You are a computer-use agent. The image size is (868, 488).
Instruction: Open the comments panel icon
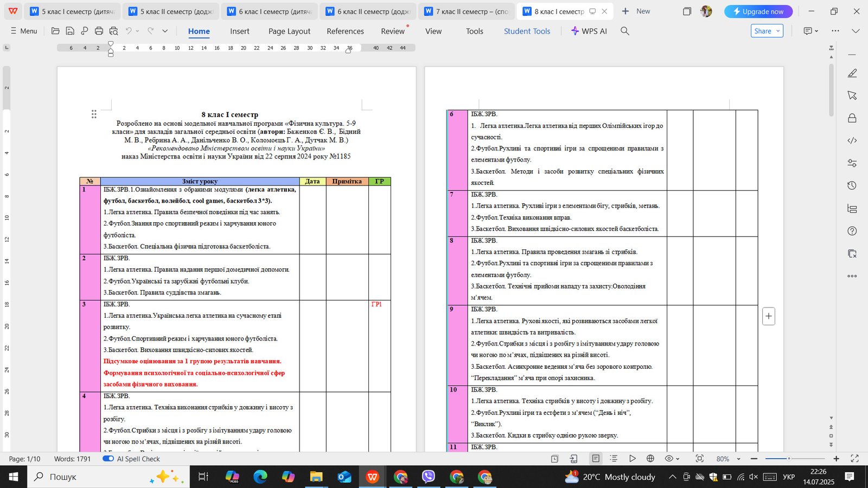coord(808,31)
